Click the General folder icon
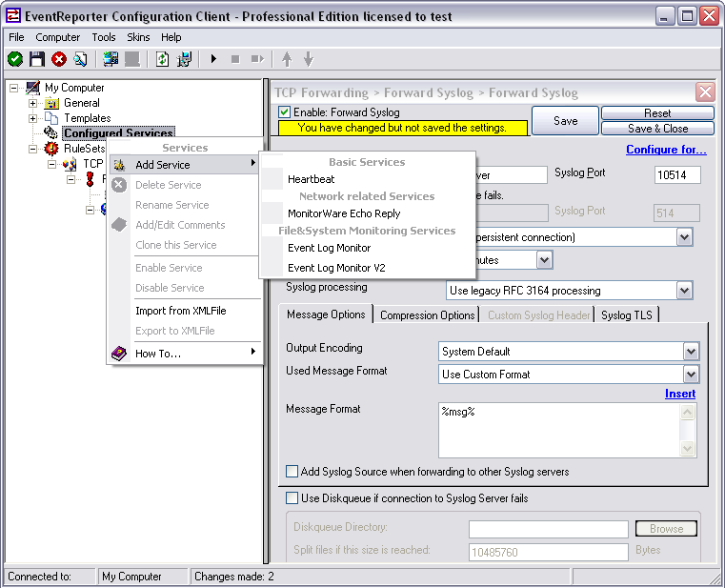Viewport: 725px width, 588px height. (x=51, y=103)
